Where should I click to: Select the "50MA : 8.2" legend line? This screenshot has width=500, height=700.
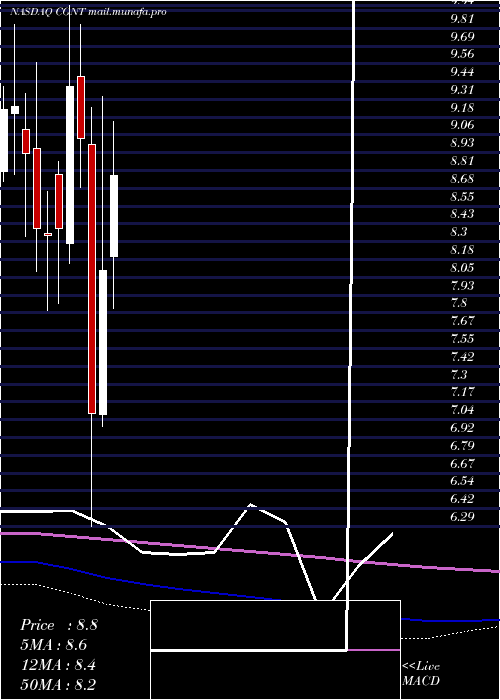58,684
